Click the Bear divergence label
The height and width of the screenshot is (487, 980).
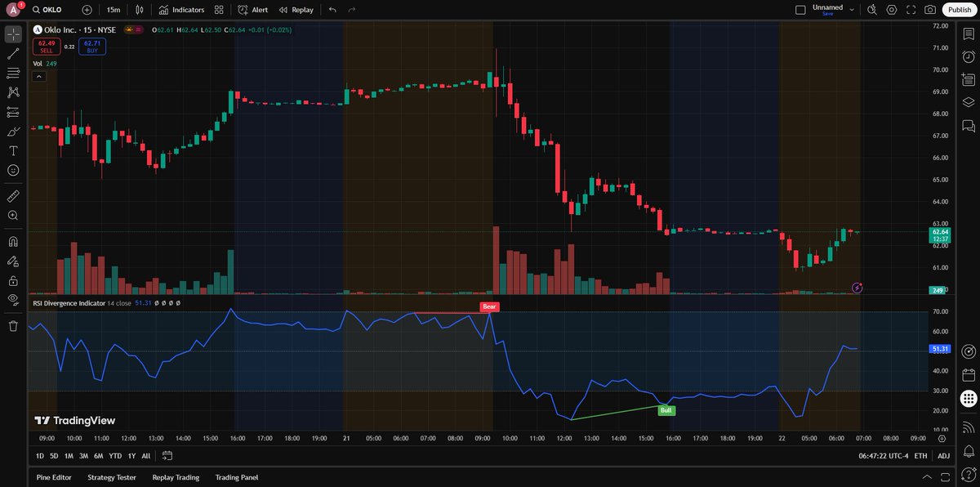[x=489, y=306]
